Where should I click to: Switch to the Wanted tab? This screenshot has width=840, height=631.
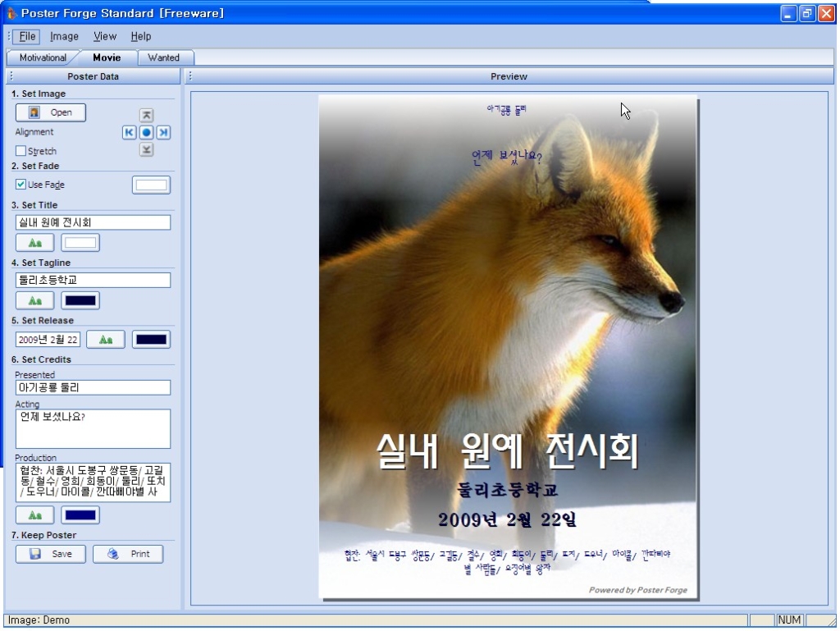pyautogui.click(x=163, y=58)
